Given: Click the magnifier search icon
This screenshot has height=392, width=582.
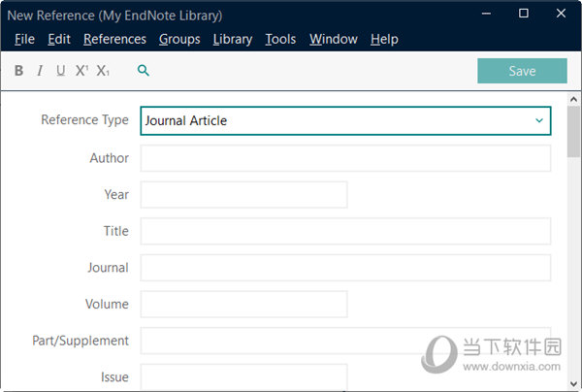Looking at the screenshot, I should pyautogui.click(x=144, y=70).
